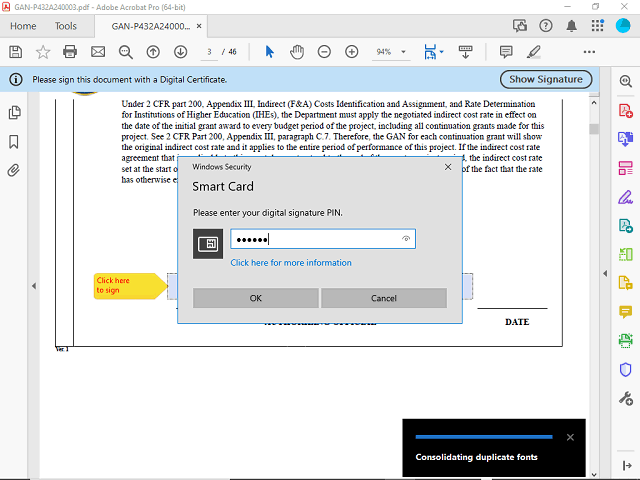Open the account profile avatar
The width and height of the screenshot is (640, 480).
click(623, 26)
